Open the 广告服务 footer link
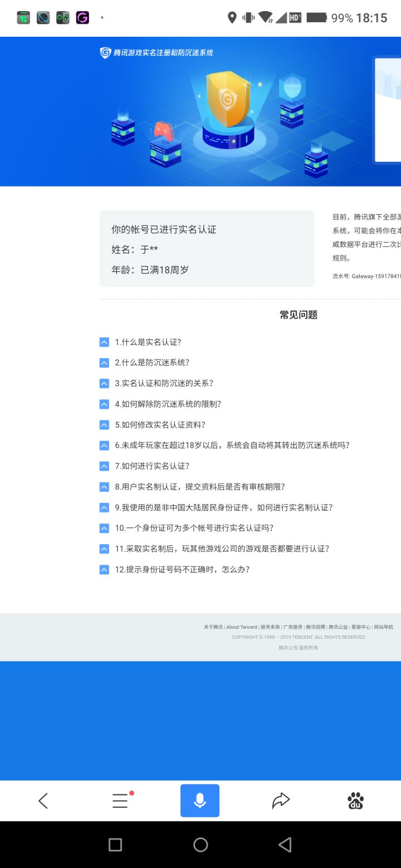Image resolution: width=401 pixels, height=868 pixels. (x=293, y=627)
